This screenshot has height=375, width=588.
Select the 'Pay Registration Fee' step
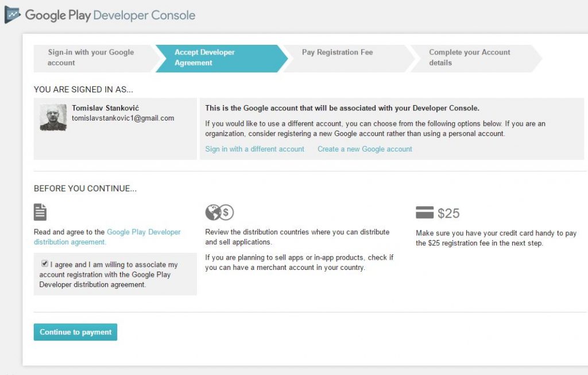tap(349, 58)
